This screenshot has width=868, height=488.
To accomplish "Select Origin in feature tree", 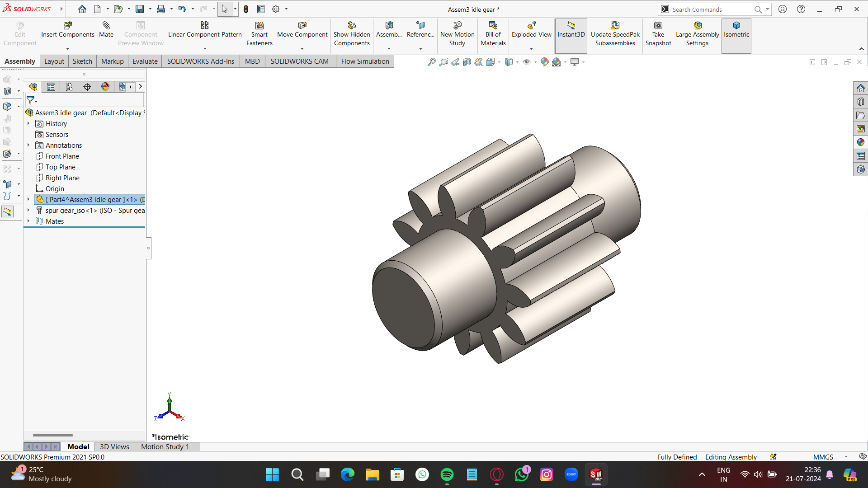I will (55, 188).
